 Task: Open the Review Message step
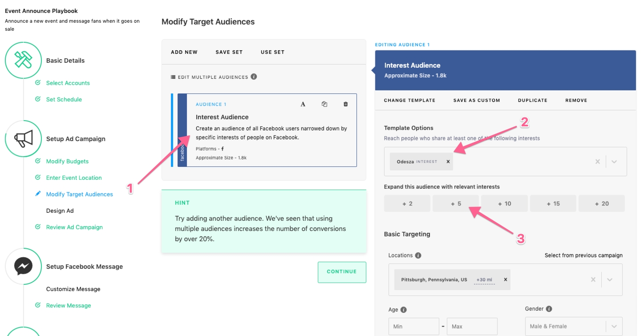[69, 305]
